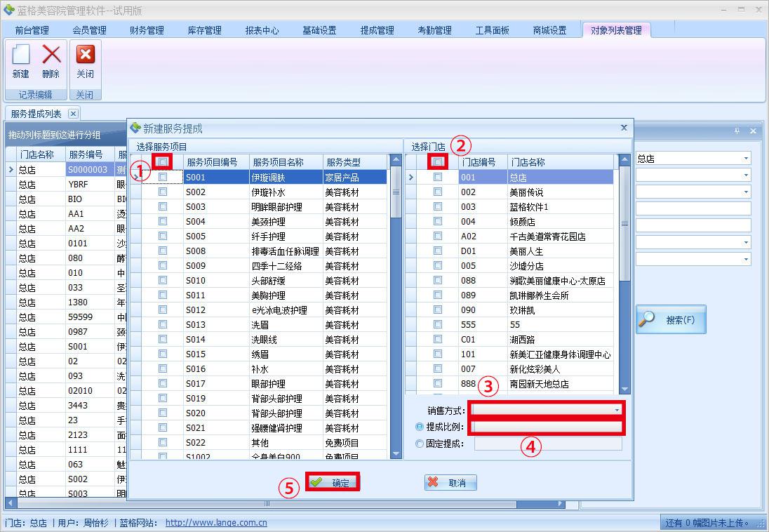Click the 基础设置 menu tab
The width and height of the screenshot is (769, 532).
319,30
